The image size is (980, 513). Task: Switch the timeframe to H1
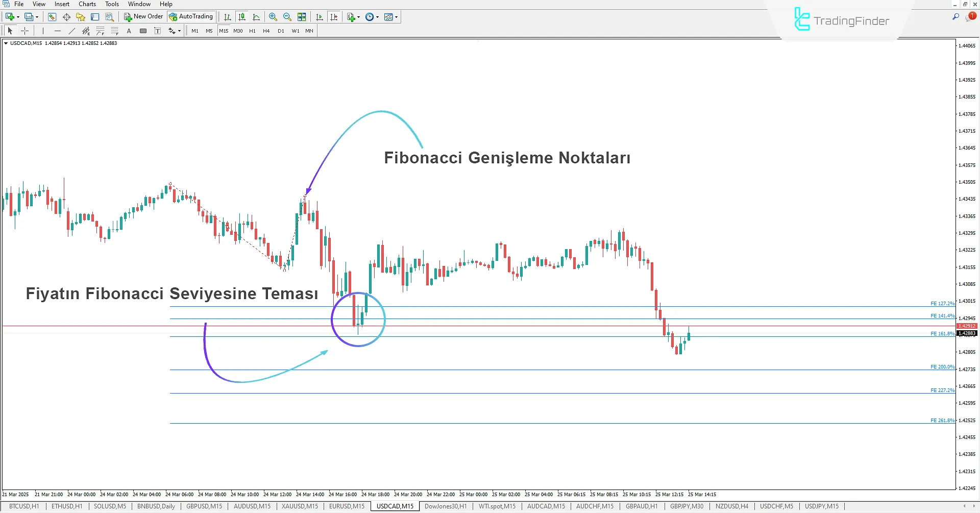click(252, 31)
